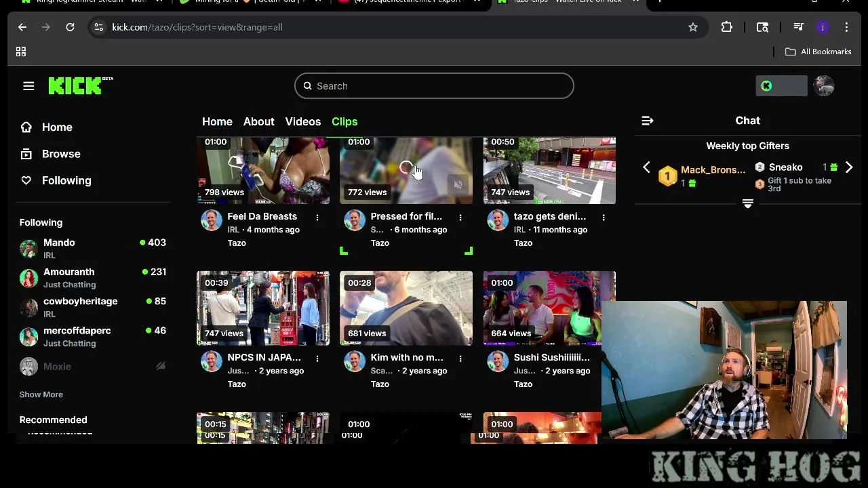
Task: Go back with browser back arrow
Action: pos(22,27)
